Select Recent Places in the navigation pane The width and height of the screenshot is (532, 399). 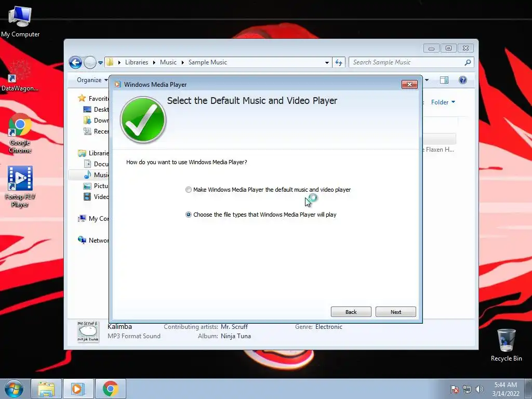tap(96, 131)
